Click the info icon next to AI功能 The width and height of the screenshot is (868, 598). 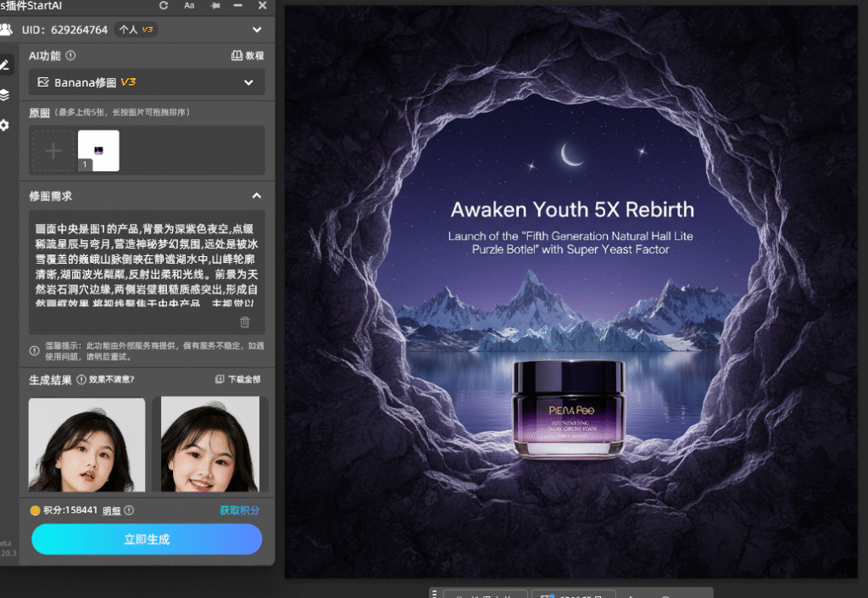tap(69, 54)
